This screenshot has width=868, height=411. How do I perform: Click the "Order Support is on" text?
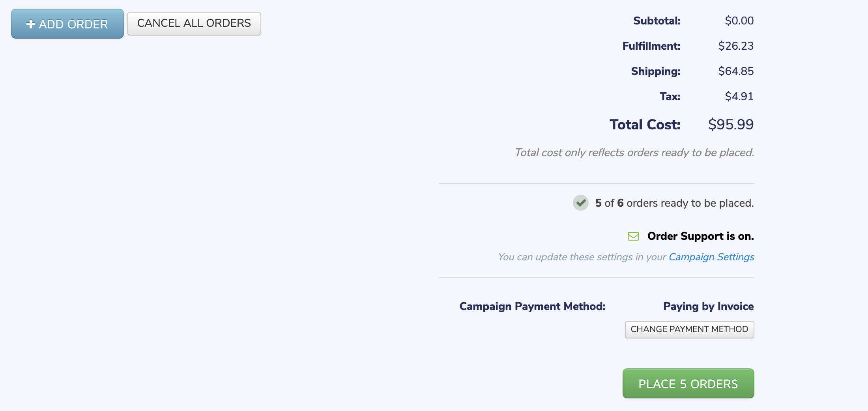tap(700, 236)
